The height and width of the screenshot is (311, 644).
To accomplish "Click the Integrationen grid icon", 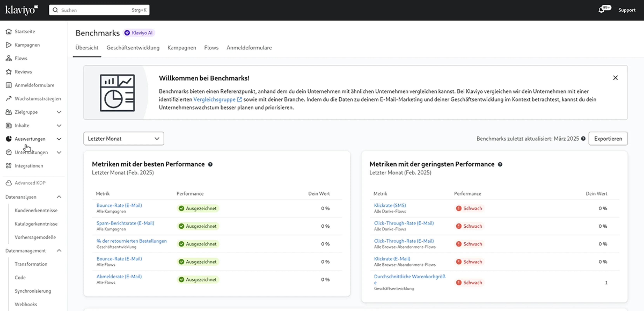I will point(9,166).
